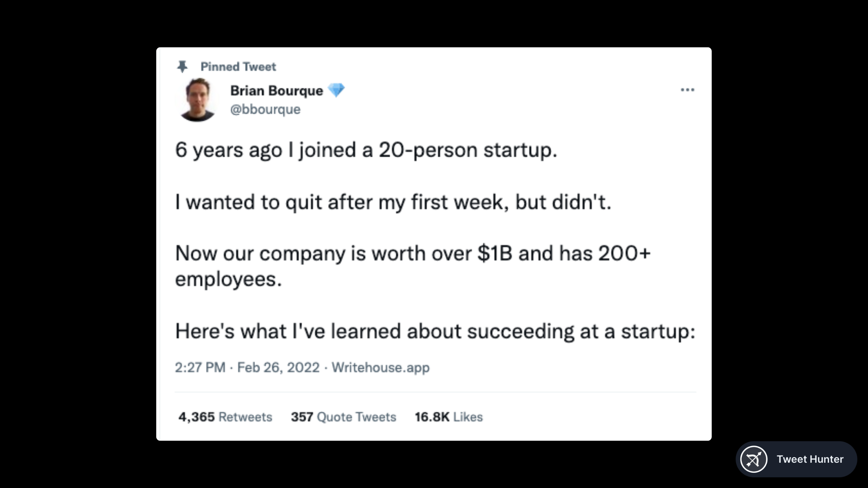
Task: Click the Feb 26, 2022 date
Action: [x=278, y=367]
